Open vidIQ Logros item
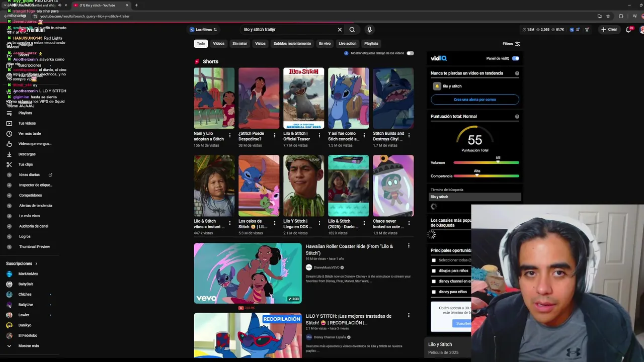Viewport: 644px width, 362px height. point(24,237)
